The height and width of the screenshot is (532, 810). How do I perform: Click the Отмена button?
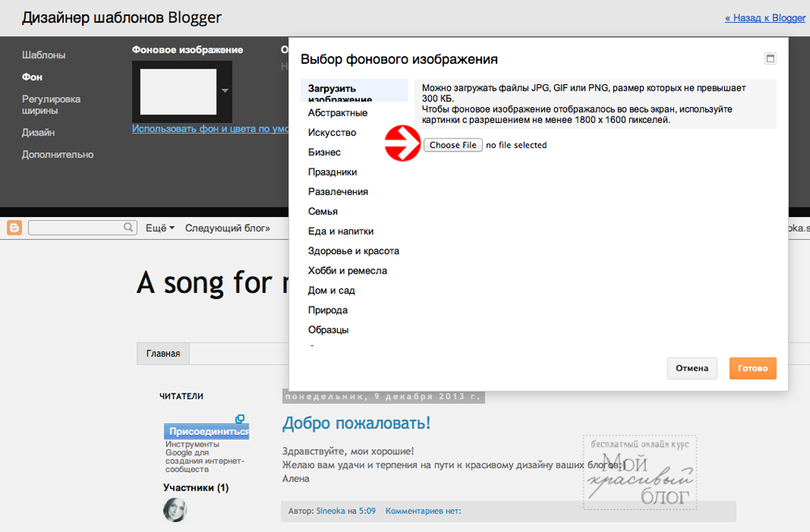pyautogui.click(x=692, y=368)
